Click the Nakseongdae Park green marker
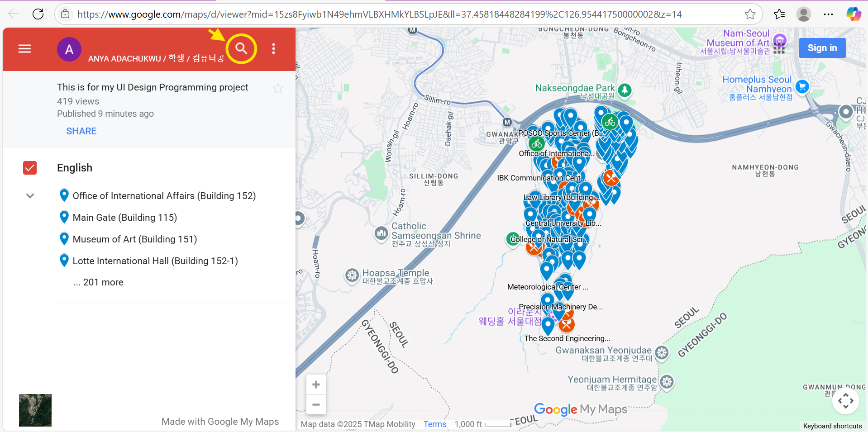This screenshot has width=868, height=432. point(625,90)
